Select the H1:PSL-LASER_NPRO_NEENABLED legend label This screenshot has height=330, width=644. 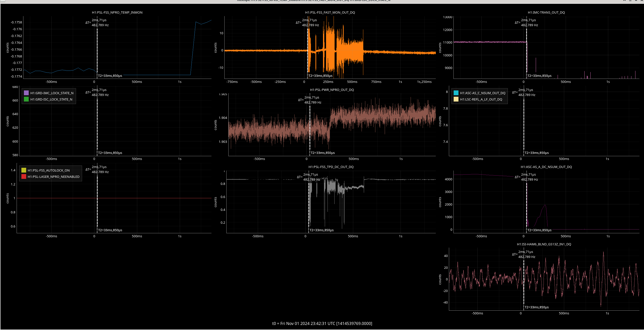(x=54, y=177)
